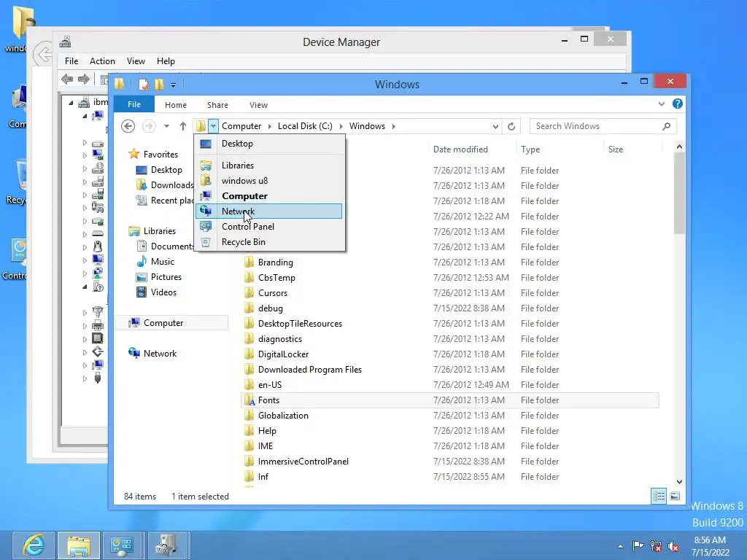Switch to details view layout
The width and height of the screenshot is (747, 560).
coord(659,496)
